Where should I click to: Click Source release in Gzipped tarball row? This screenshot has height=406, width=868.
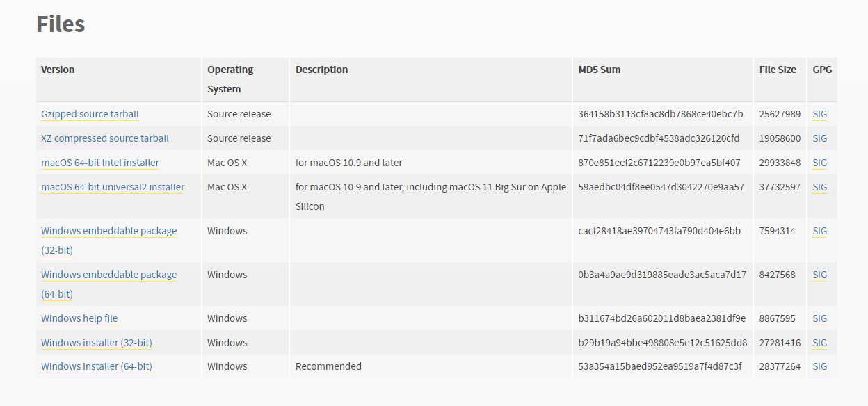point(239,114)
